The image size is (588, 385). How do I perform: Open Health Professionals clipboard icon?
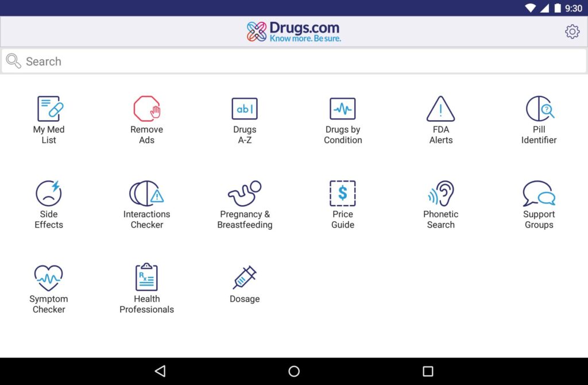[x=146, y=277]
